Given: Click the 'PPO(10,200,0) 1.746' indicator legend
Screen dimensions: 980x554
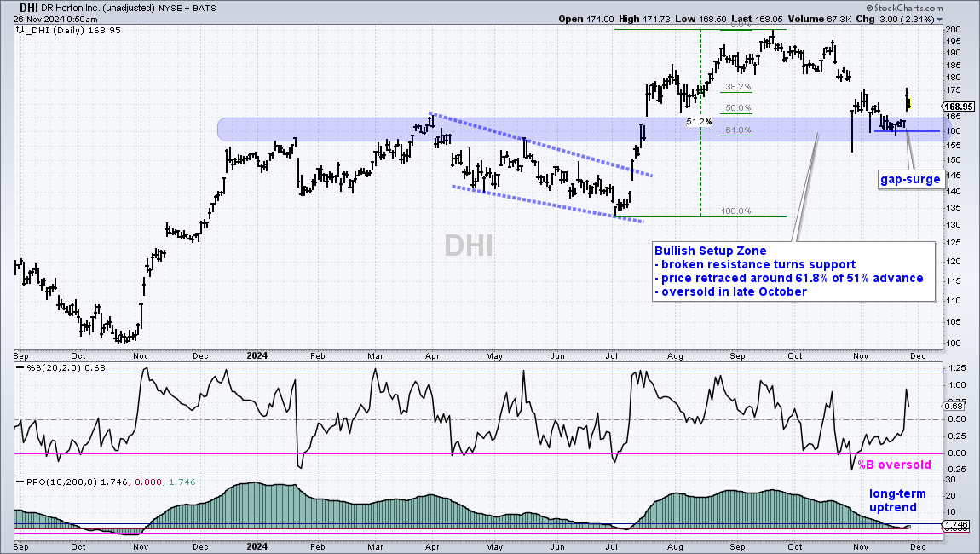Looking at the screenshot, I should point(76,482).
